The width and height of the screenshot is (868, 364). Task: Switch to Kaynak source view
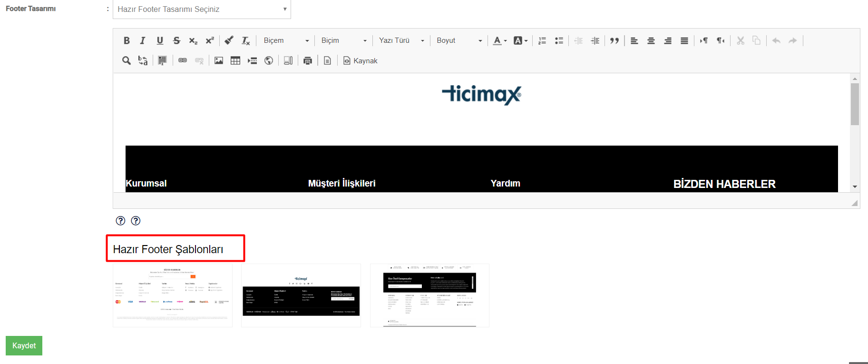point(361,60)
